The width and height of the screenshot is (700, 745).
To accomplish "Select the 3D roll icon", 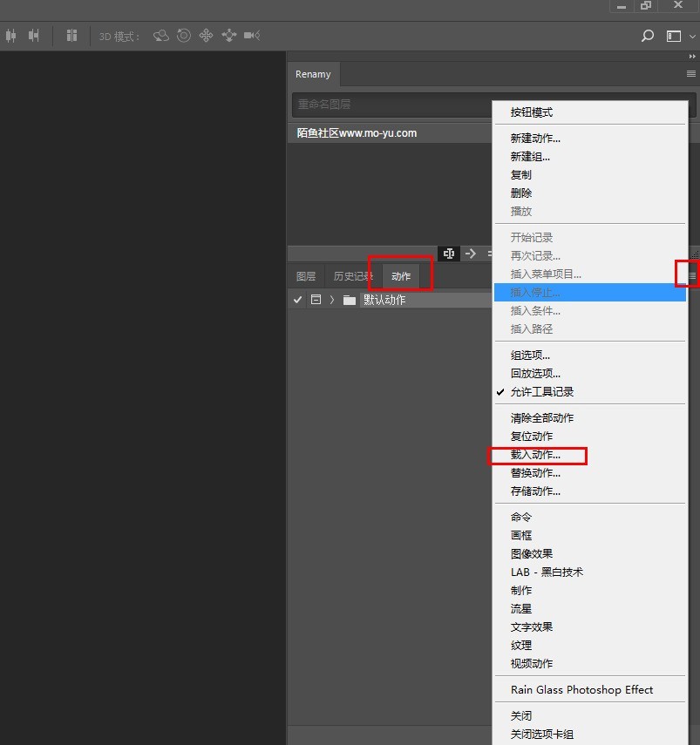I will (x=184, y=36).
